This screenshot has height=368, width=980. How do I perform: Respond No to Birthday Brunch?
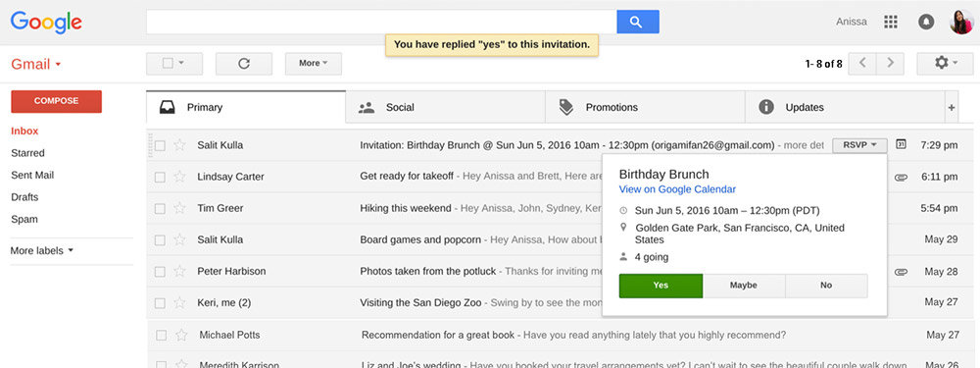tap(826, 286)
